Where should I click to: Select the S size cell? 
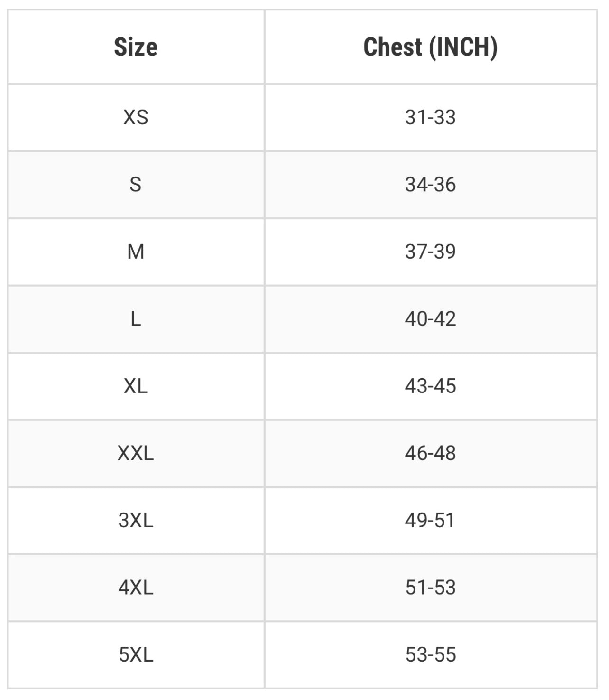click(x=136, y=185)
